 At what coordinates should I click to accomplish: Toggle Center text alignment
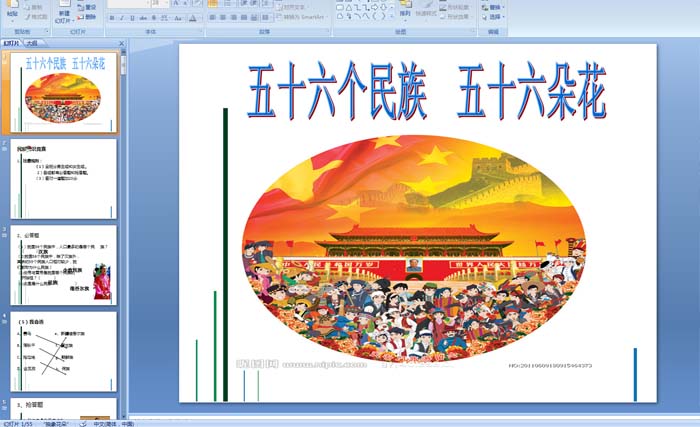pos(222,17)
